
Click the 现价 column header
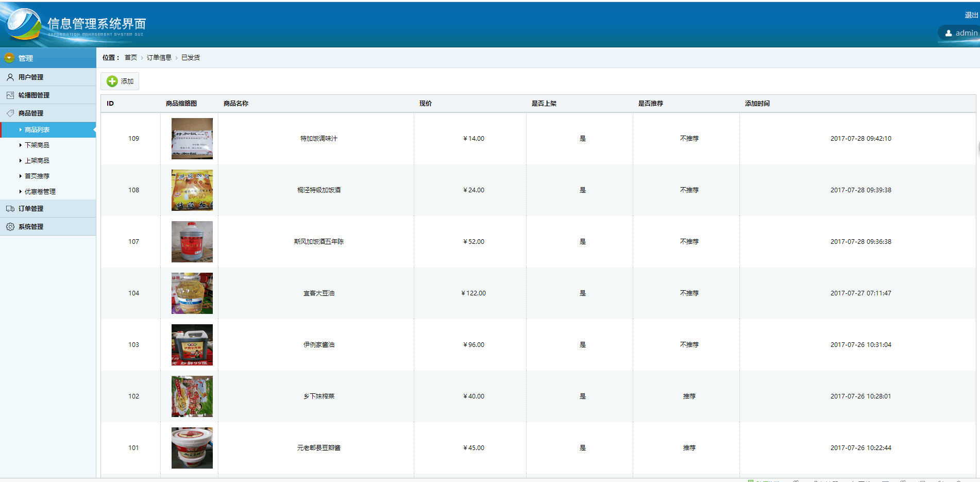click(425, 104)
